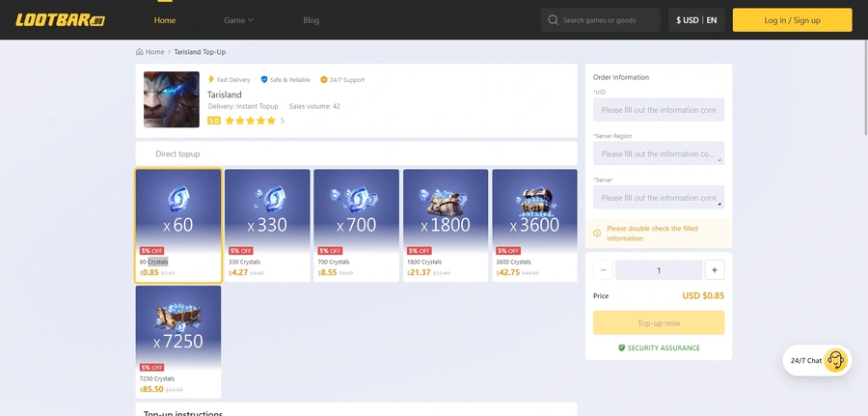Click the Top-up now button
Image resolution: width=868 pixels, height=416 pixels.
point(659,322)
